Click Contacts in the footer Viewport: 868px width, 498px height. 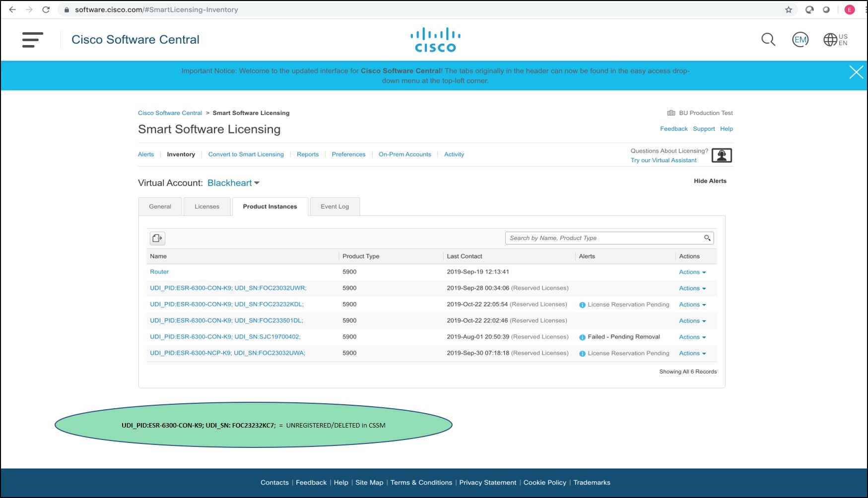pyautogui.click(x=274, y=483)
